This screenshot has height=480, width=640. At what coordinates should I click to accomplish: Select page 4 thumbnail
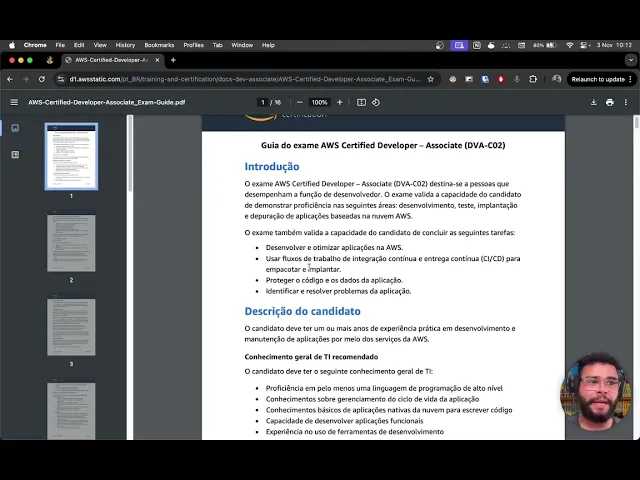point(71,411)
